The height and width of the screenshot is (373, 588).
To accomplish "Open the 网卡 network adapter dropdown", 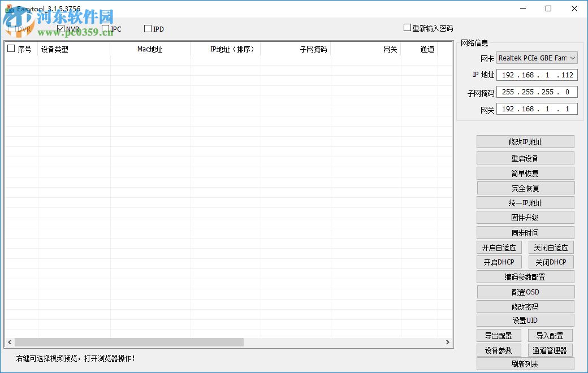I will tap(572, 58).
